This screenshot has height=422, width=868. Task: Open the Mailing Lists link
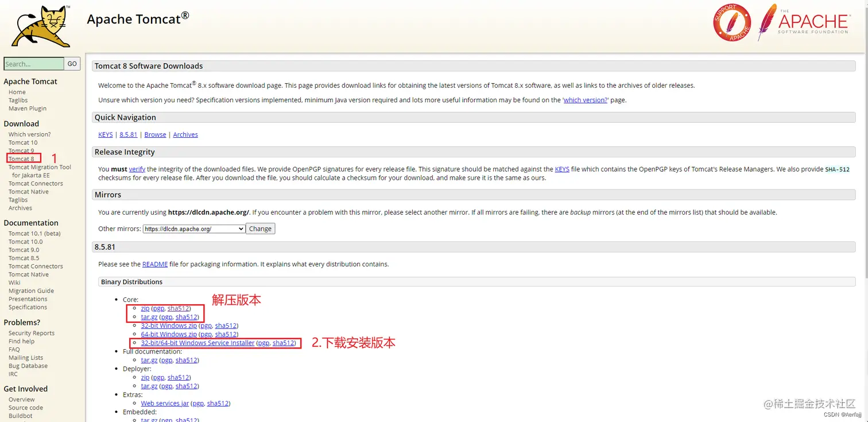click(26, 358)
